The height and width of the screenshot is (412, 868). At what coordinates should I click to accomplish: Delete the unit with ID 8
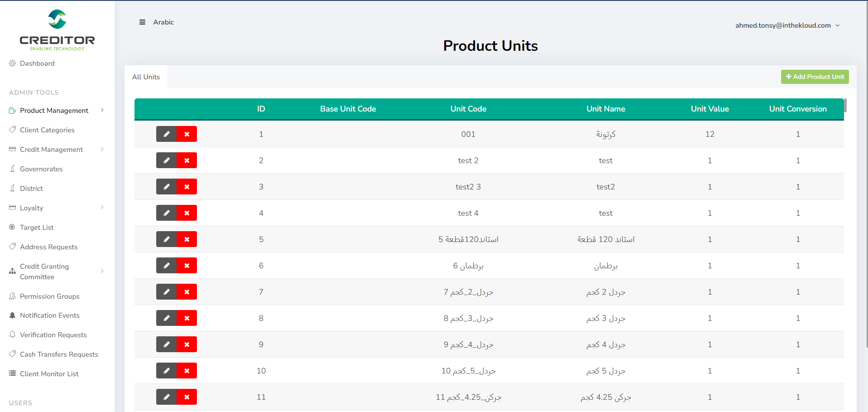pyautogui.click(x=187, y=318)
